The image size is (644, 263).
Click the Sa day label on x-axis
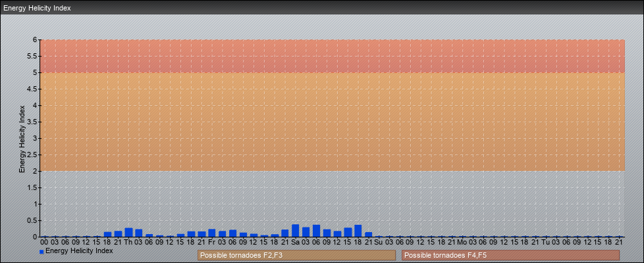(x=295, y=242)
